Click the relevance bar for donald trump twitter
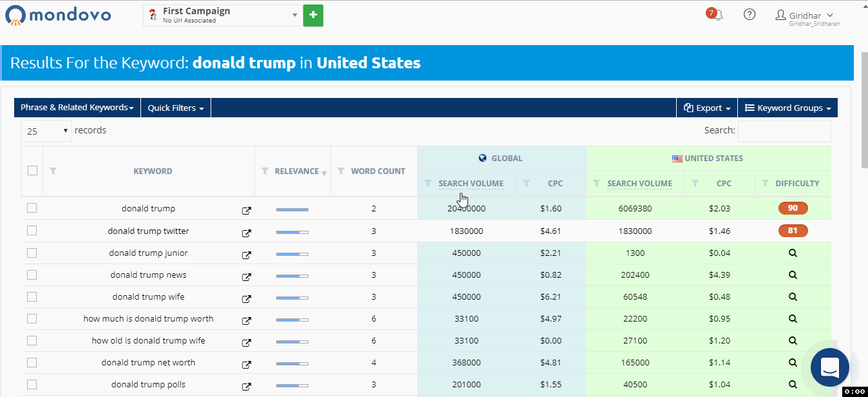Viewport: 868px width, 397px height. point(292,232)
